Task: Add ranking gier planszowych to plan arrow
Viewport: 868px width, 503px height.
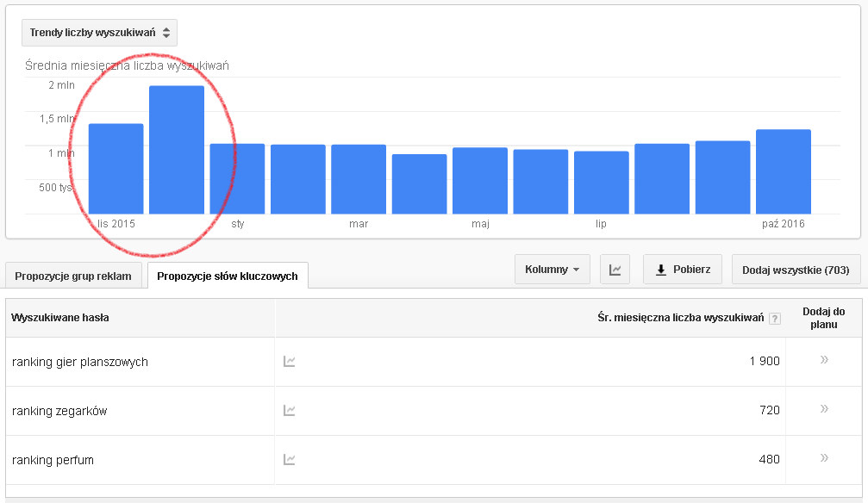Action: (824, 360)
